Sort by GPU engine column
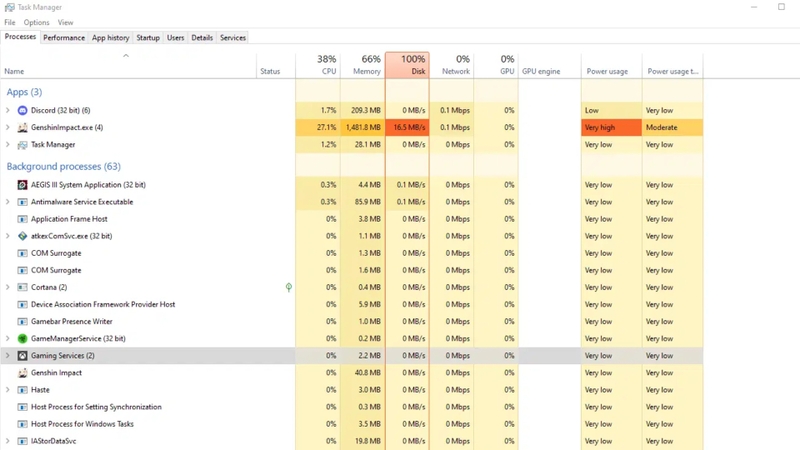Viewport: 800px width, 450px height. pyautogui.click(x=549, y=65)
